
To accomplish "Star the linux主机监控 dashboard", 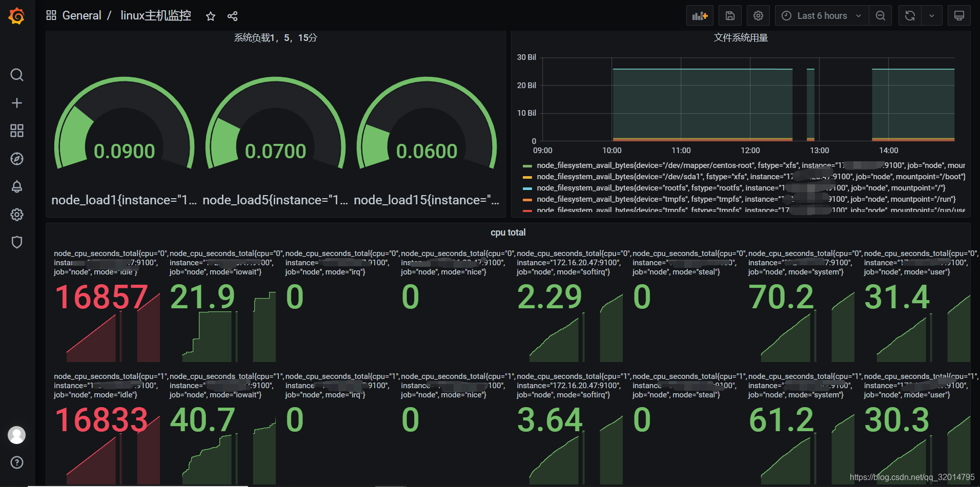I will [210, 16].
